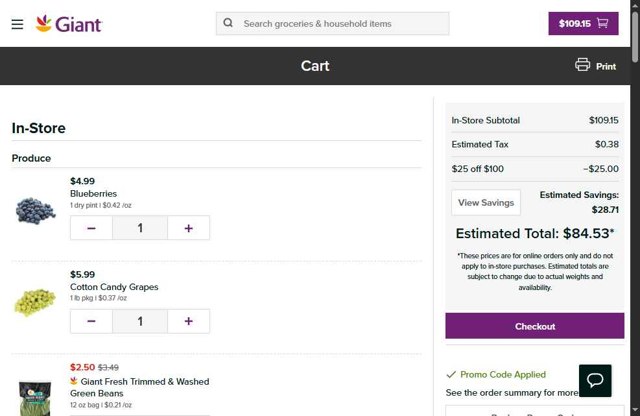The height and width of the screenshot is (416, 640).
Task: Click the Produce category heading
Action: (x=31, y=158)
